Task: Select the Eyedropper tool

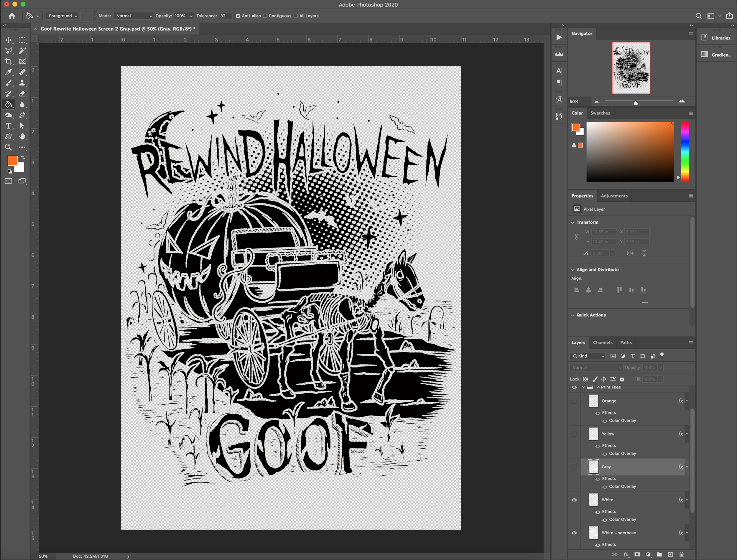Action: [9, 72]
